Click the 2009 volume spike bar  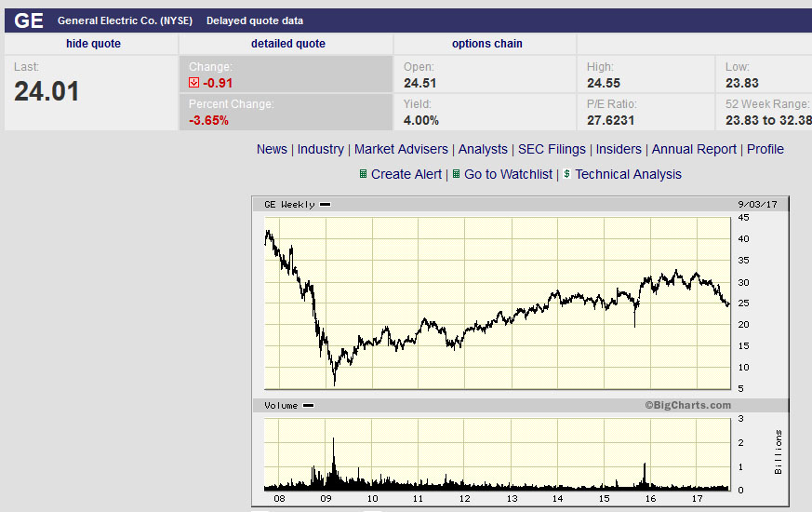(333, 464)
